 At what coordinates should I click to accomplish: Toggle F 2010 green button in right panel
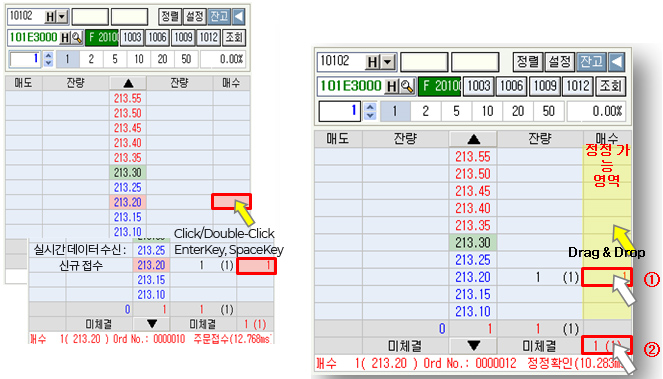(440, 86)
